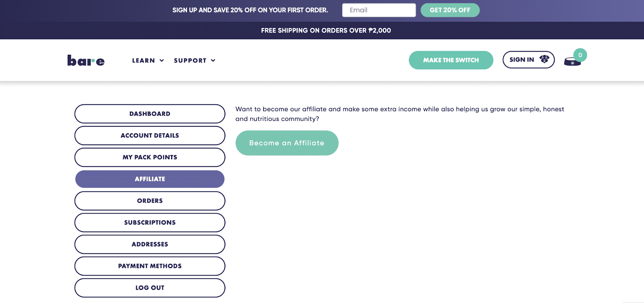Open My Pack Points section
The height and width of the screenshot is (303, 644).
click(x=150, y=157)
